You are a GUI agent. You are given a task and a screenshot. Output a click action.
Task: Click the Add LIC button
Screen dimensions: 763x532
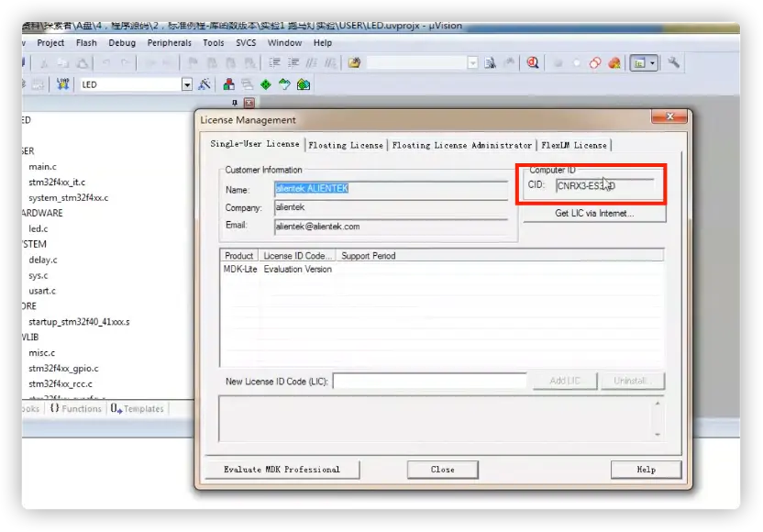[x=565, y=381]
